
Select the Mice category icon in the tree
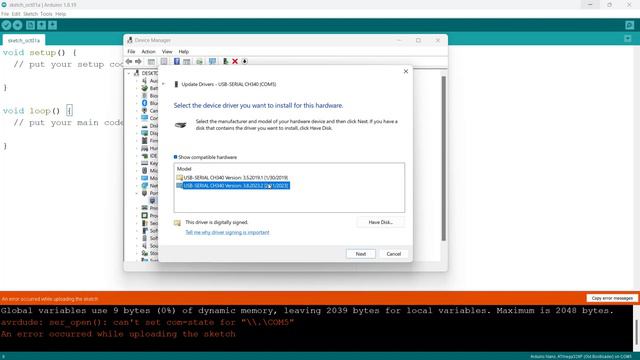coord(144,171)
